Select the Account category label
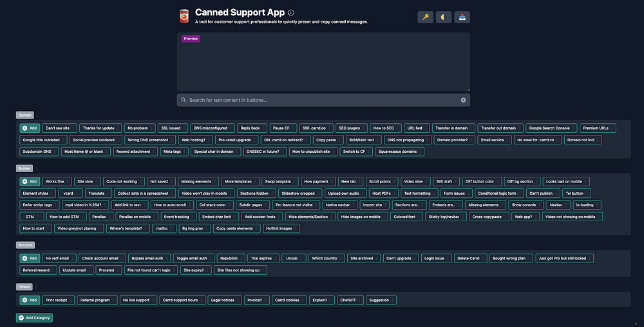Screen dimensions: 644x327 tap(25, 244)
